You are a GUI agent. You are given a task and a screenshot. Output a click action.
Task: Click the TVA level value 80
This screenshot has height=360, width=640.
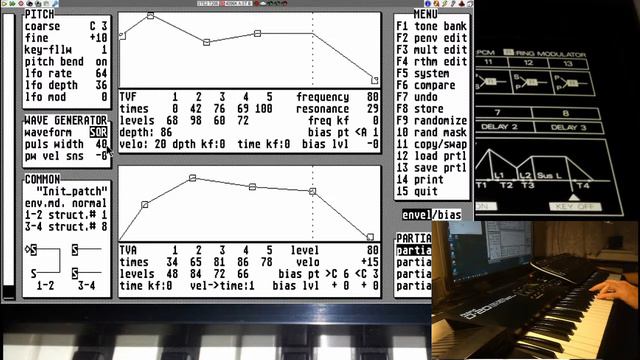[x=373, y=250]
